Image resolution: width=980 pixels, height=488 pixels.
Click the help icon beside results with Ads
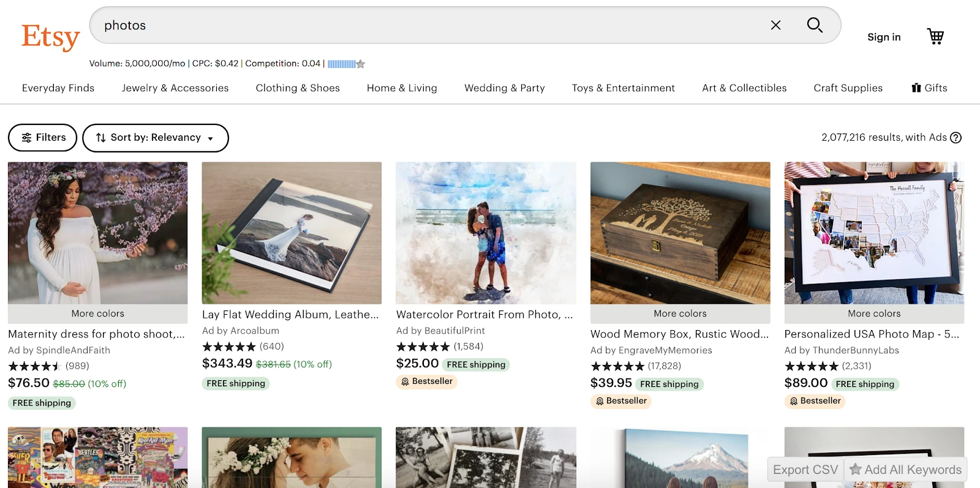coord(956,138)
